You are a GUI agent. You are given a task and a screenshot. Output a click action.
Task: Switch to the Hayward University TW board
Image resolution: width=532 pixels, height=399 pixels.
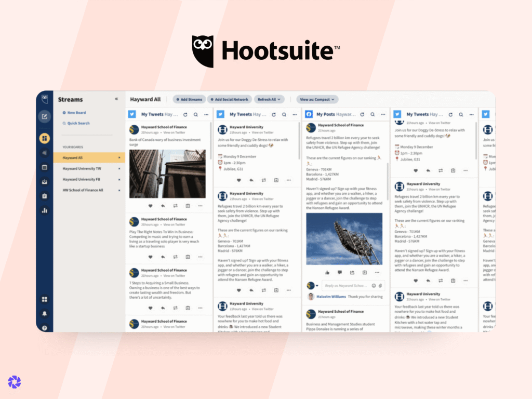83,168
